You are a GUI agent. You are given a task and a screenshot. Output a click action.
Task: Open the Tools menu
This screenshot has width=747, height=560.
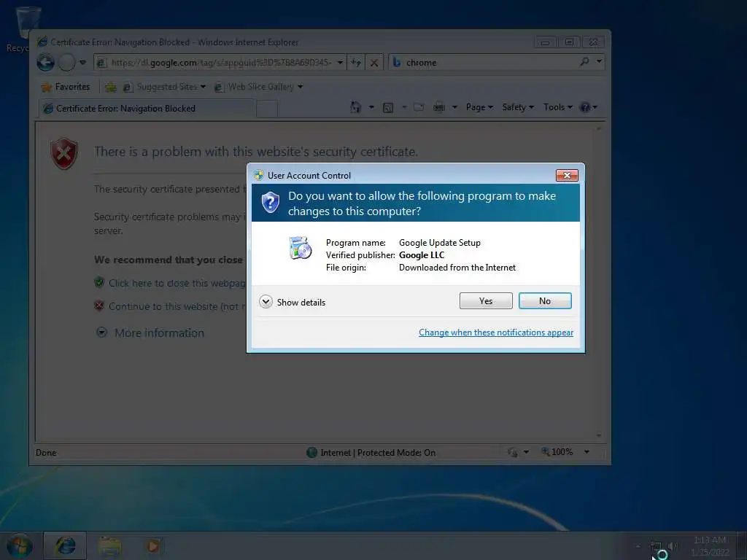[558, 107]
